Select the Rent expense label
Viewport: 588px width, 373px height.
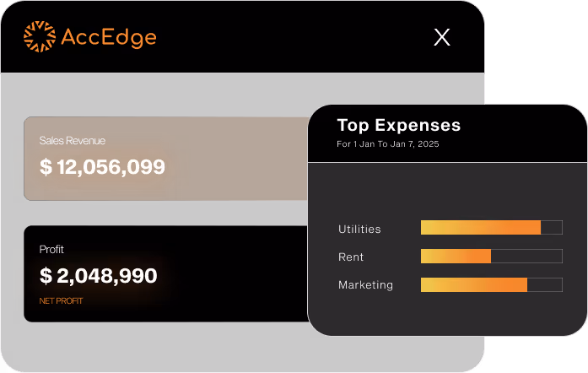(x=351, y=257)
